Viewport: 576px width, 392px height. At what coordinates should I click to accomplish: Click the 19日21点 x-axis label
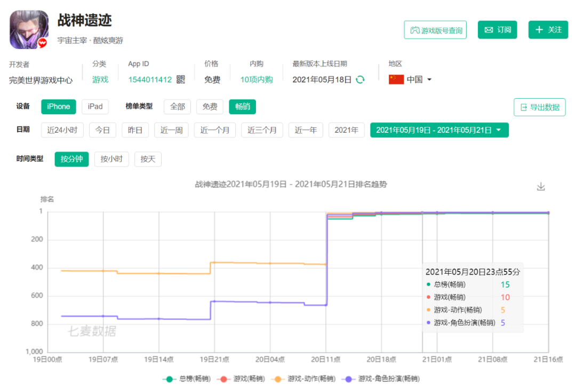pyautogui.click(x=214, y=359)
